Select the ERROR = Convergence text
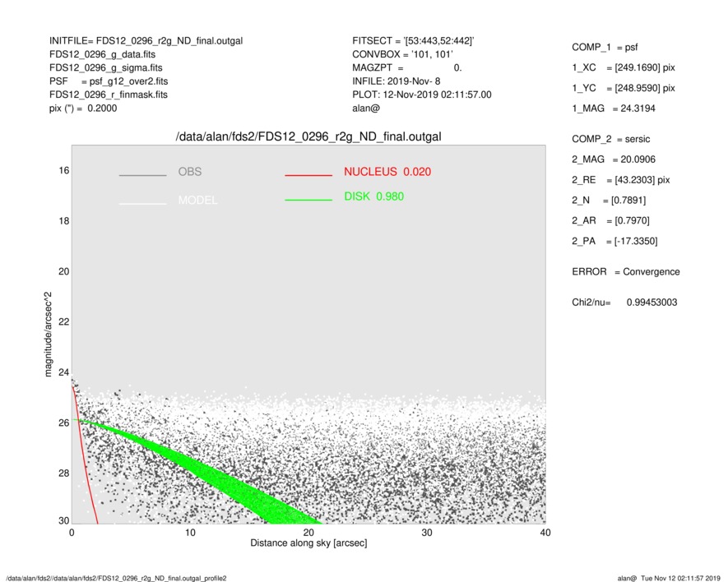Screen dimensions: 728x582 pyautogui.click(x=625, y=272)
